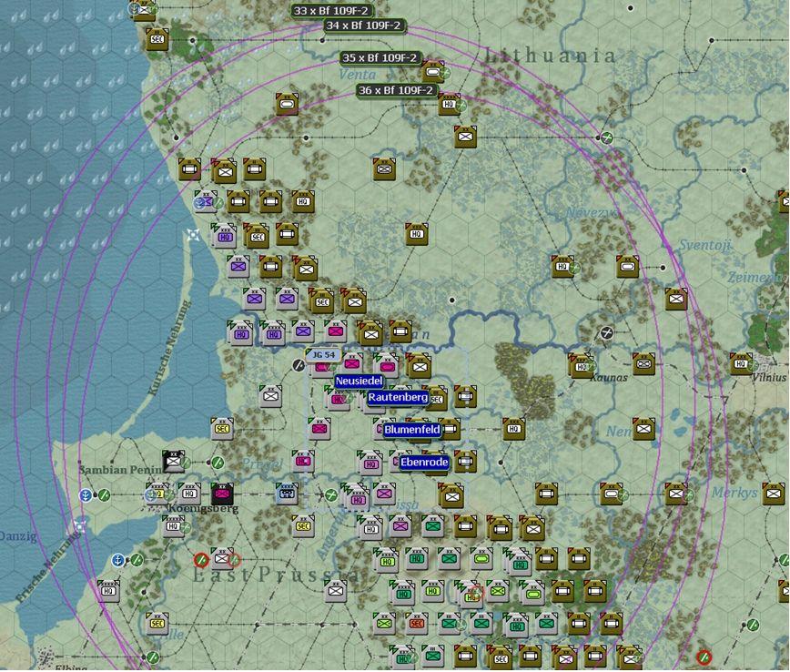Click the Kurische Nehrung label

[x=170, y=348]
